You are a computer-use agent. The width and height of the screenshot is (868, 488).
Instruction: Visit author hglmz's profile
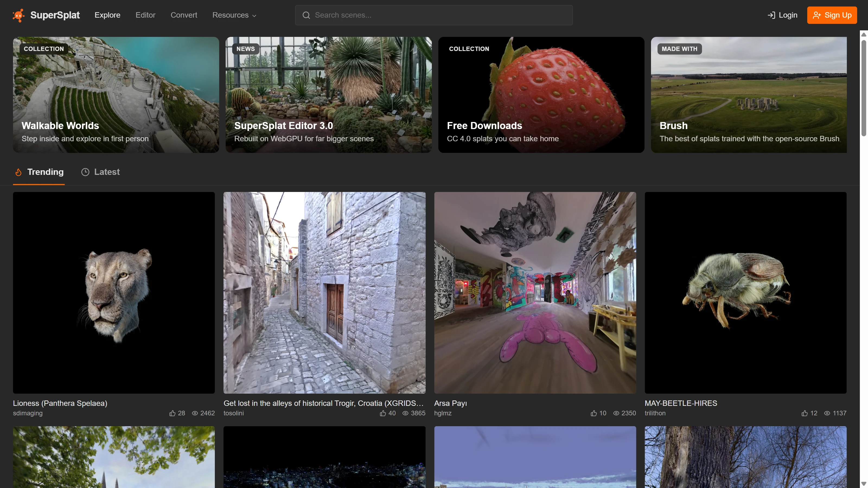[443, 413]
